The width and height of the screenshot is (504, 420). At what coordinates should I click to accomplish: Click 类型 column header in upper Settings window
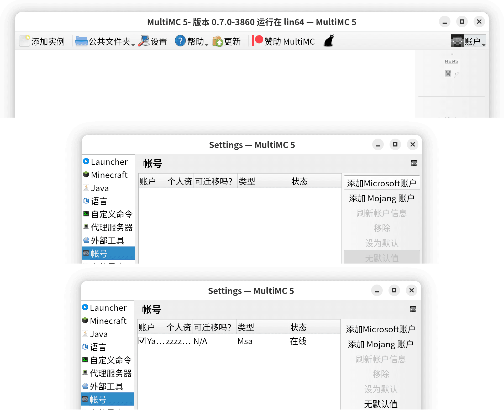click(264, 181)
